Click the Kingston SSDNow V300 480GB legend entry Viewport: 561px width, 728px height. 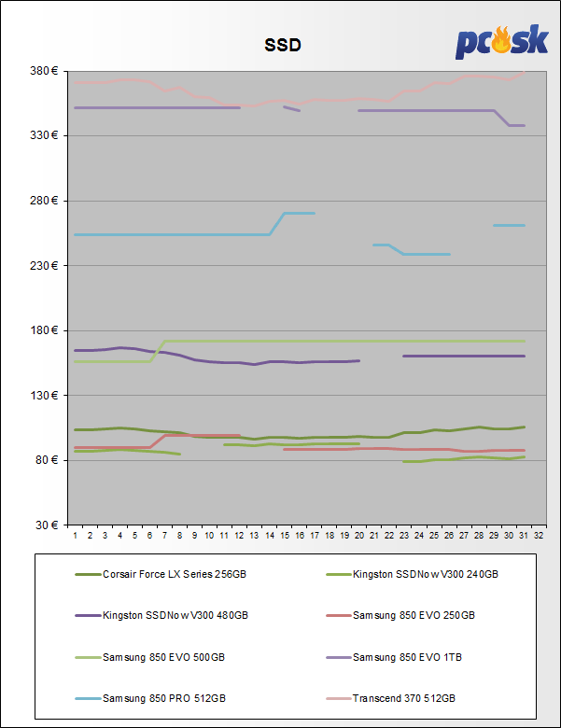161,615
